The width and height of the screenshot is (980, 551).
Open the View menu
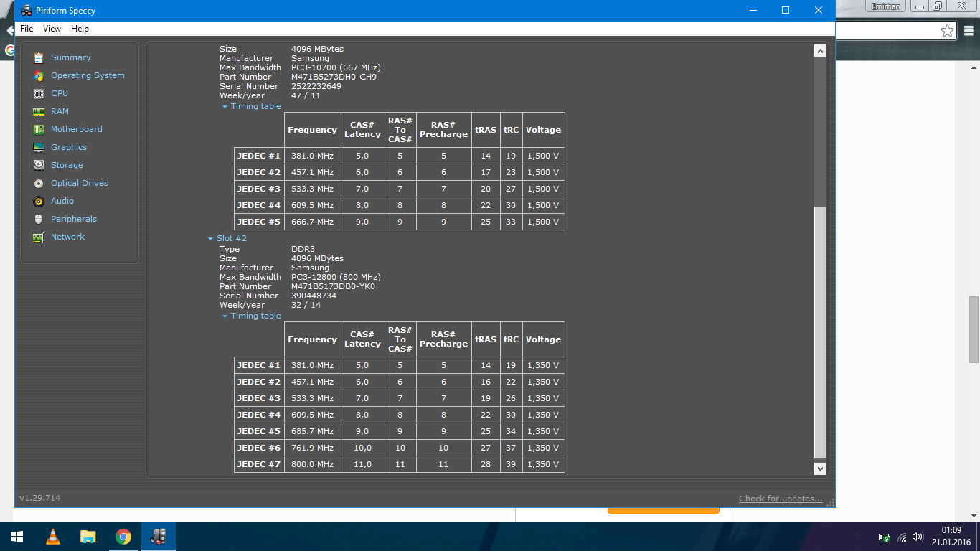pyautogui.click(x=52, y=29)
